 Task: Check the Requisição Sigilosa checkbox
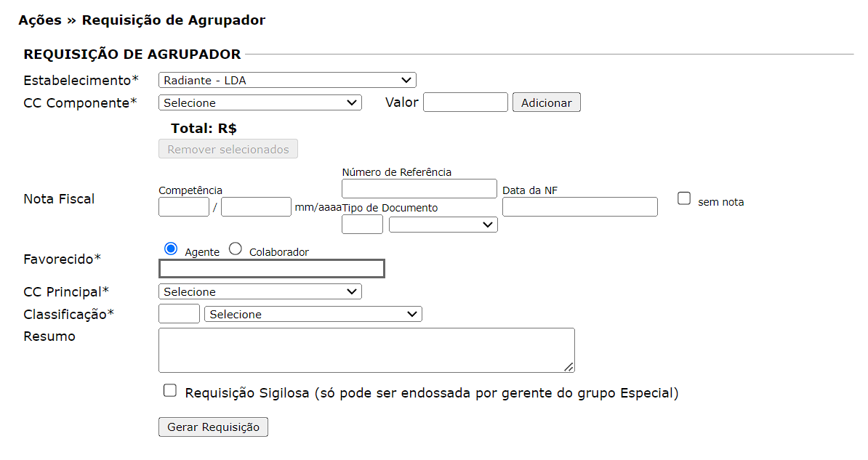(170, 391)
